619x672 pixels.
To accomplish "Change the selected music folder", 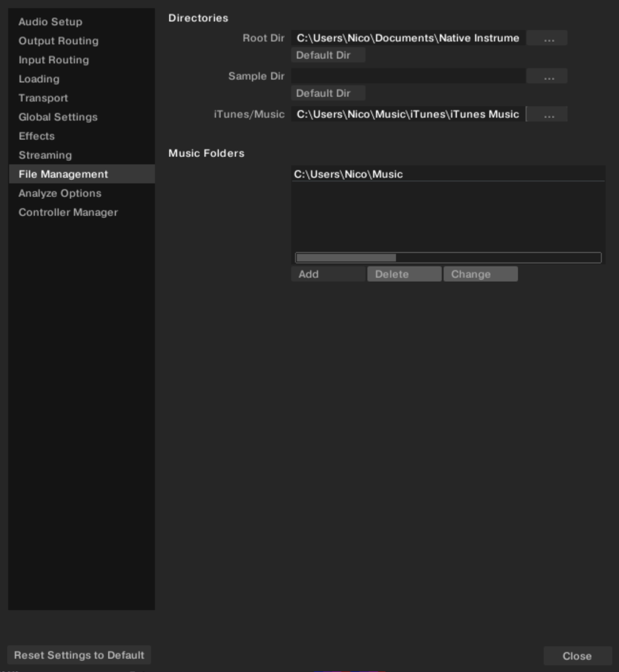I will 481,274.
